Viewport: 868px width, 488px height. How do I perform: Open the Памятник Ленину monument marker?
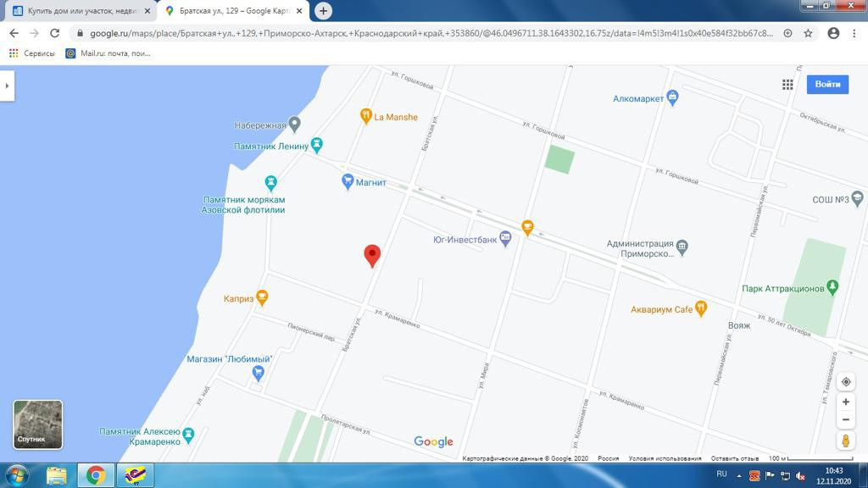coord(316,146)
